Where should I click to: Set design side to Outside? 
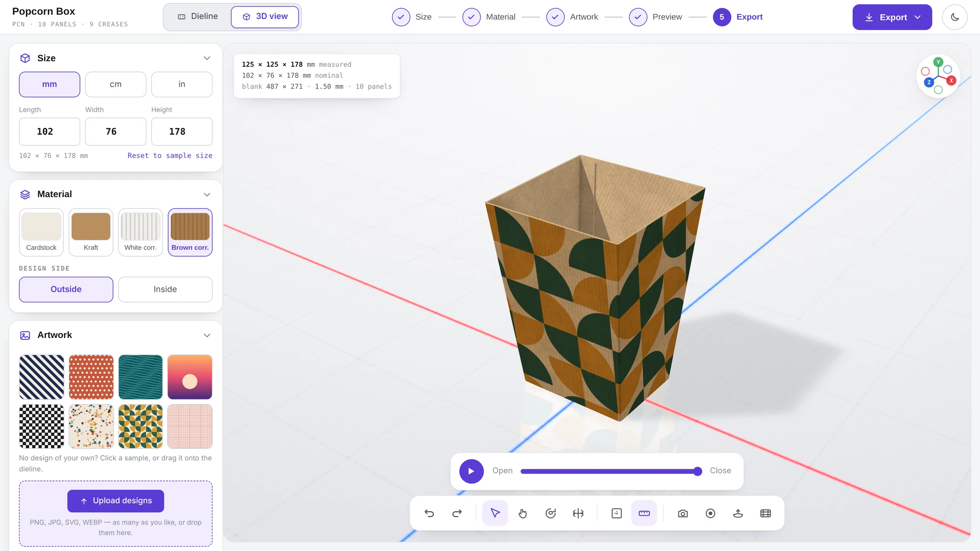coord(66,289)
